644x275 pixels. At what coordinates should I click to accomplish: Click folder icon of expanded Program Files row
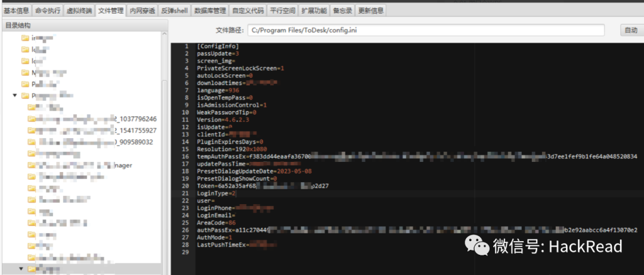click(x=26, y=95)
